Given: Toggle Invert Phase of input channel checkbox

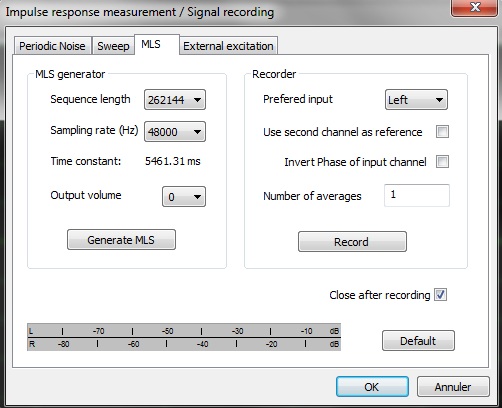Looking at the screenshot, I should pyautogui.click(x=442, y=162).
